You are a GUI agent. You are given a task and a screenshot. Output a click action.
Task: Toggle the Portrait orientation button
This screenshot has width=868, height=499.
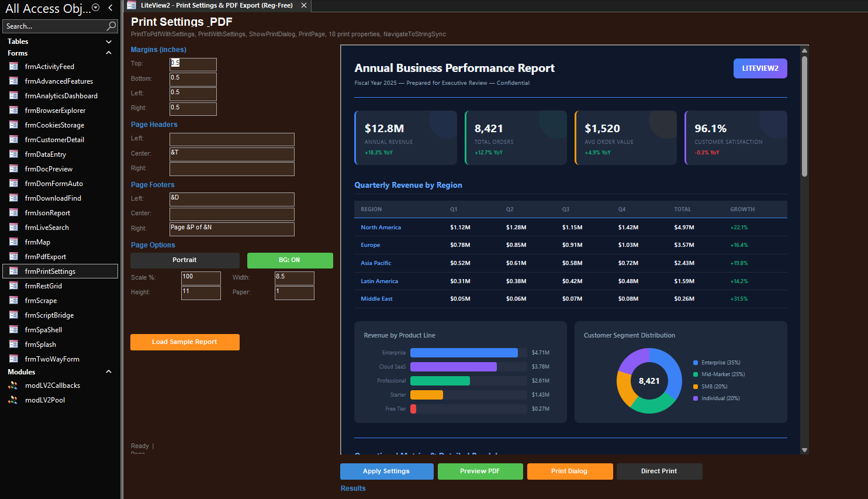pos(185,260)
